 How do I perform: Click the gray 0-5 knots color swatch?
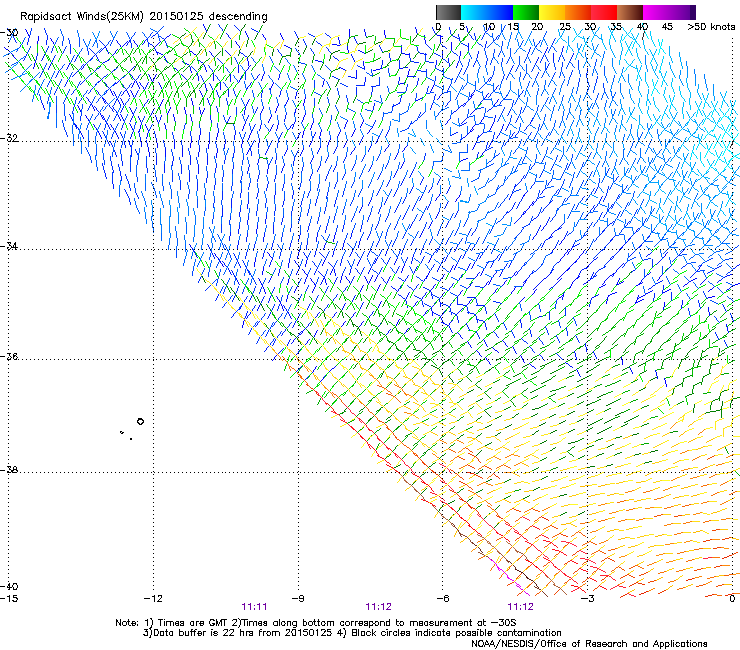pos(448,12)
